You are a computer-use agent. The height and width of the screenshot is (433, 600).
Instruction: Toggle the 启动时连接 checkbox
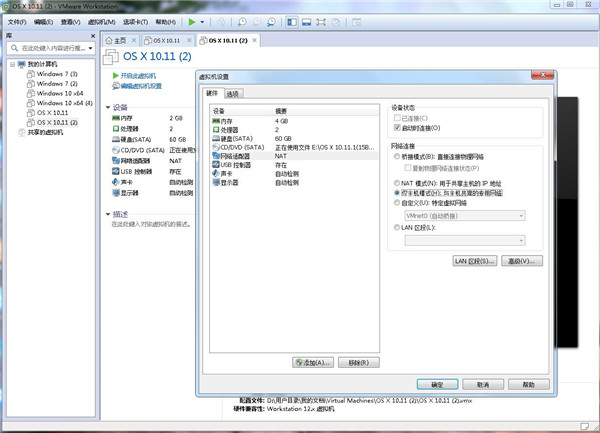point(398,128)
